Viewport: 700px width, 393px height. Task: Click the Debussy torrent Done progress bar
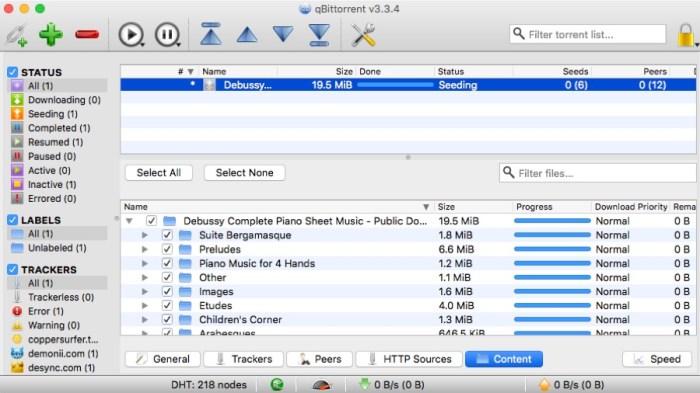tap(396, 85)
